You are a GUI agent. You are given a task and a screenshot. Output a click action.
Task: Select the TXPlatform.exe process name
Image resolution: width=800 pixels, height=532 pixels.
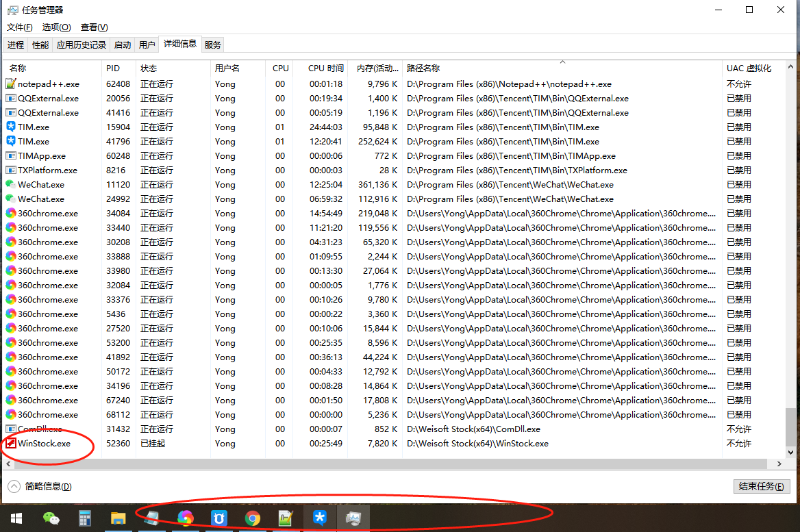point(47,170)
